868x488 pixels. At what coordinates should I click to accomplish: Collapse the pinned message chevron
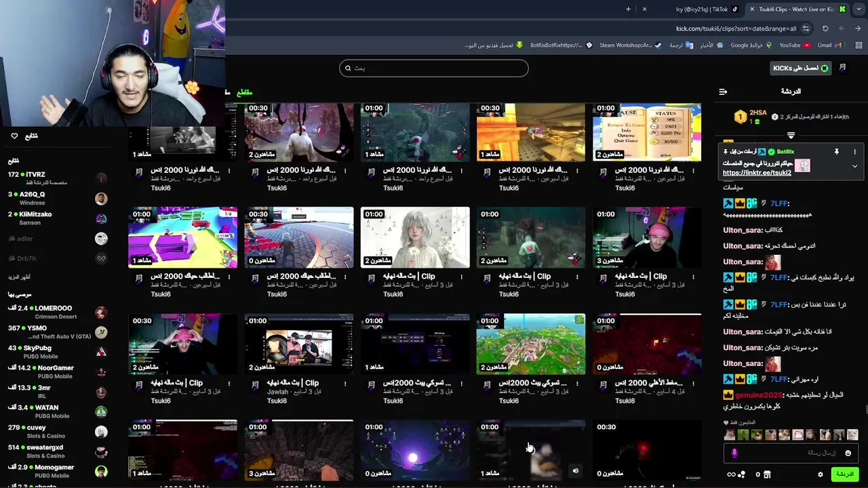(x=854, y=166)
